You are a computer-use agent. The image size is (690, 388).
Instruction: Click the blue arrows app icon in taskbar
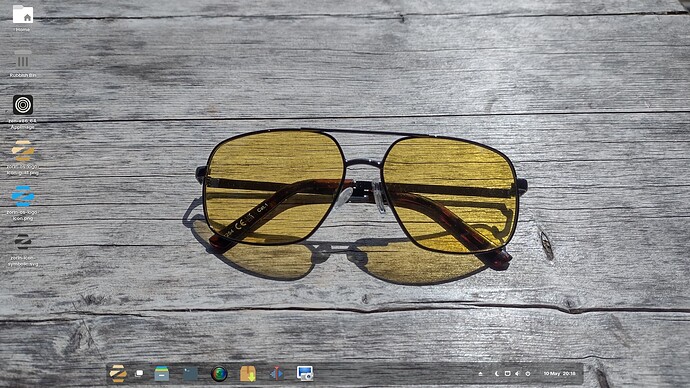(x=276, y=373)
